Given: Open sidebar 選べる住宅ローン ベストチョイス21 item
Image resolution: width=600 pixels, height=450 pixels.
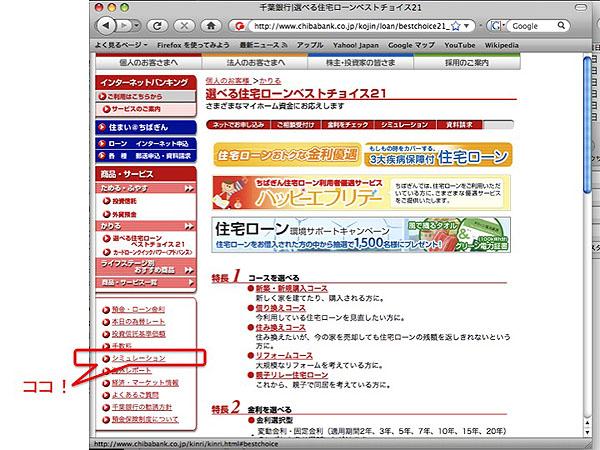Looking at the screenshot, I should point(144,241).
